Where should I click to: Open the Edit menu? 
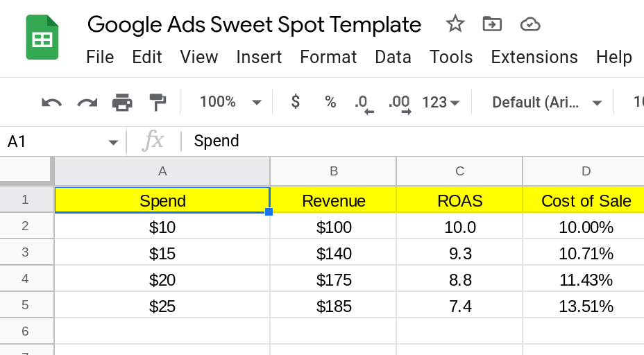click(x=147, y=57)
